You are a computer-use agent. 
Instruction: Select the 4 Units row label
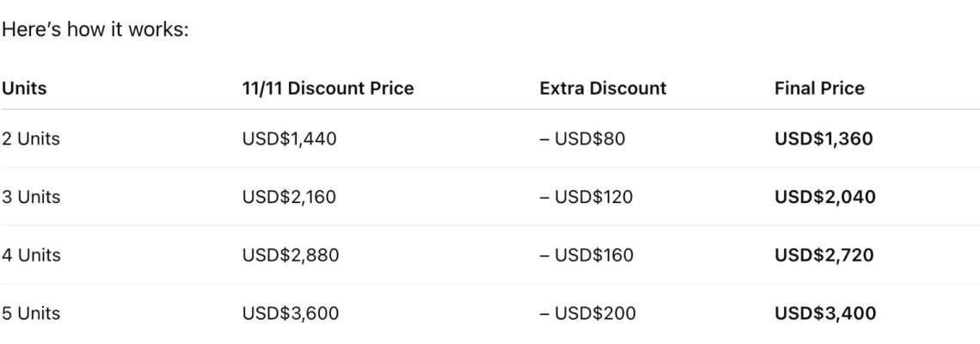31,255
